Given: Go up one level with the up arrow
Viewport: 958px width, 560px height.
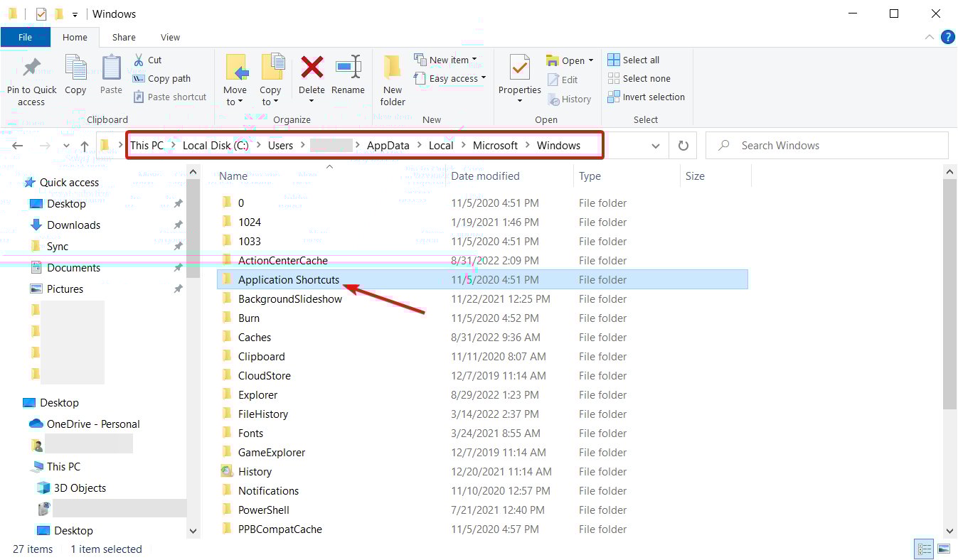Looking at the screenshot, I should tap(85, 146).
